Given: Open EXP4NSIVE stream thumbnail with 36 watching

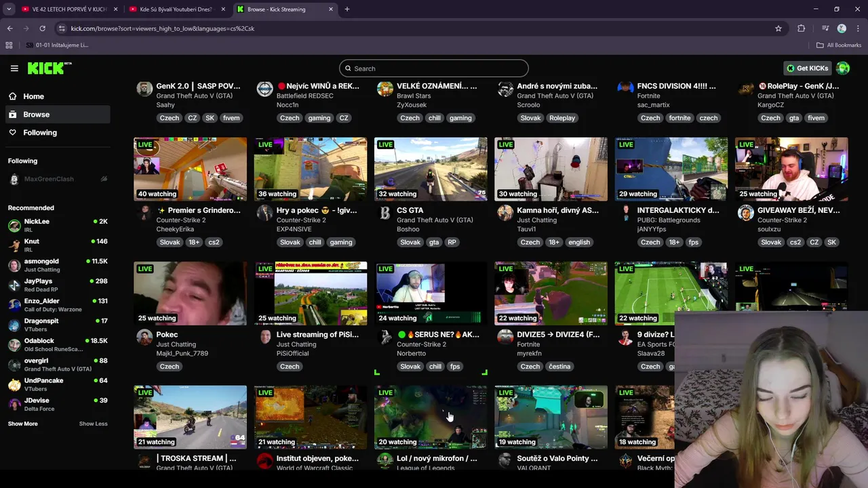Looking at the screenshot, I should coord(311,169).
